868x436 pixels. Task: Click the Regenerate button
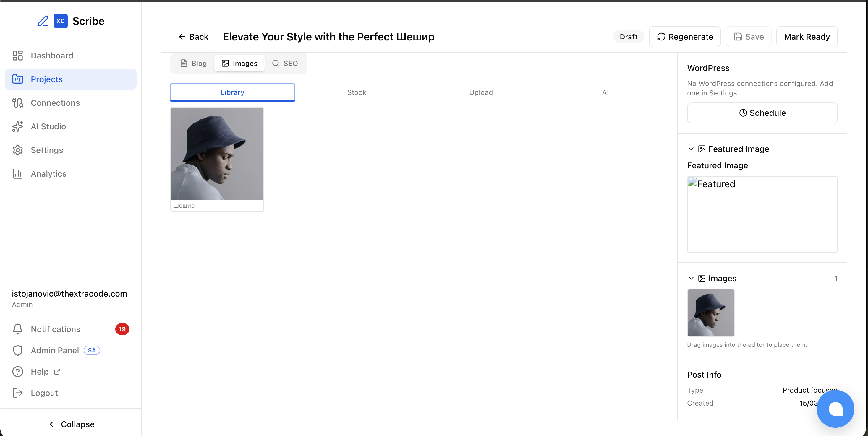click(x=685, y=37)
